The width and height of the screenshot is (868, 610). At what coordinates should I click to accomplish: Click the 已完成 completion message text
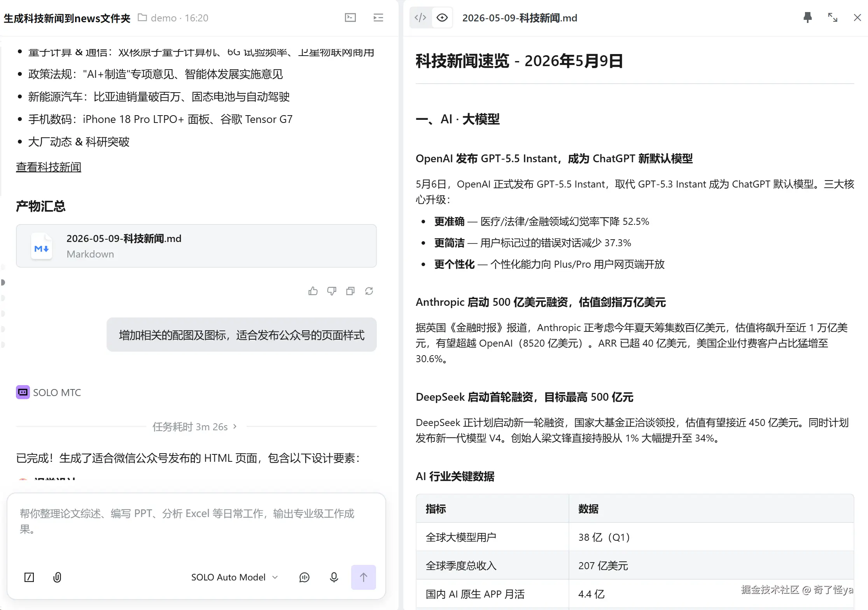point(188,458)
